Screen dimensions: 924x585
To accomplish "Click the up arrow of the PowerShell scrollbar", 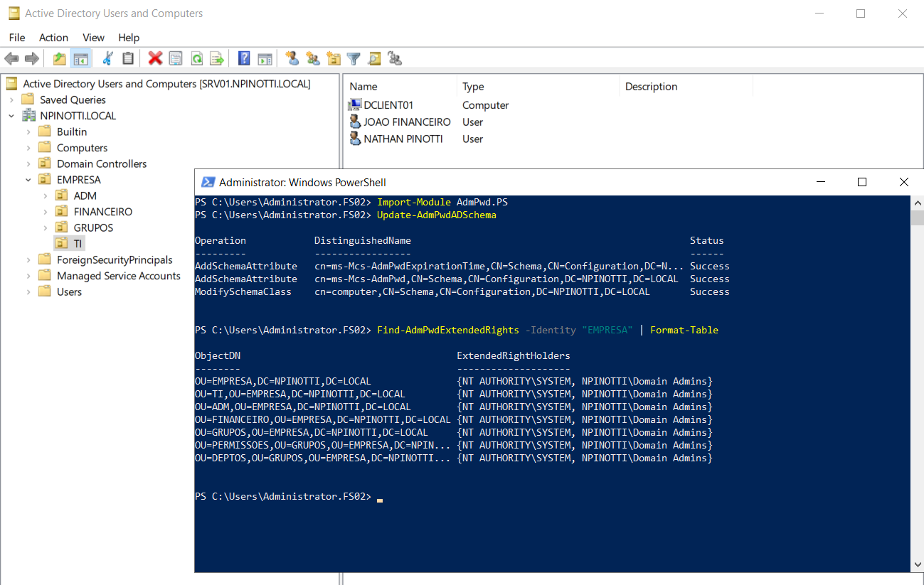I will [918, 203].
